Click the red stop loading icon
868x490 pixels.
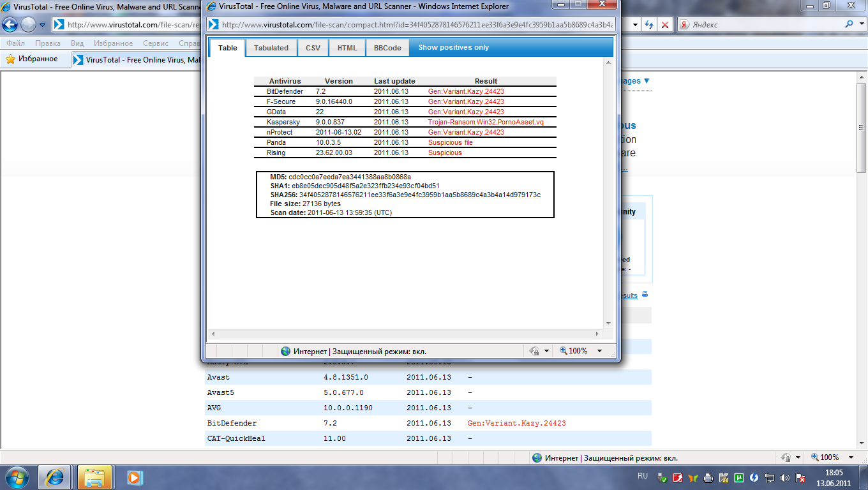point(665,25)
